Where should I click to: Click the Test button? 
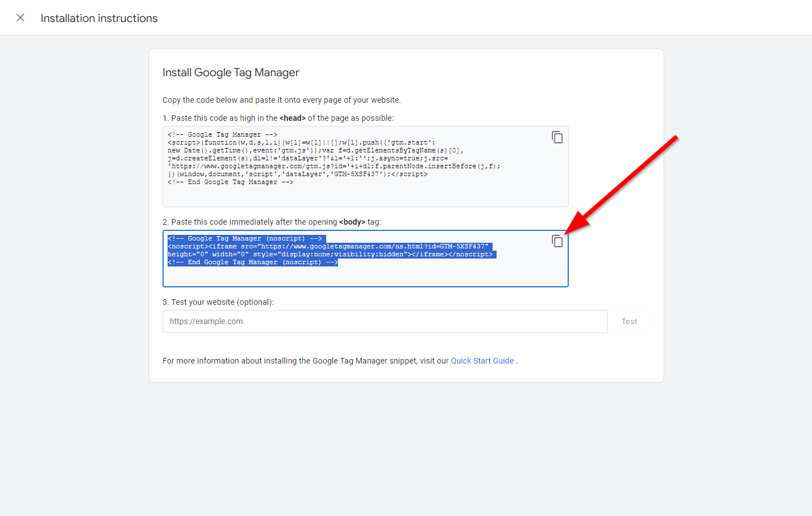(x=629, y=321)
